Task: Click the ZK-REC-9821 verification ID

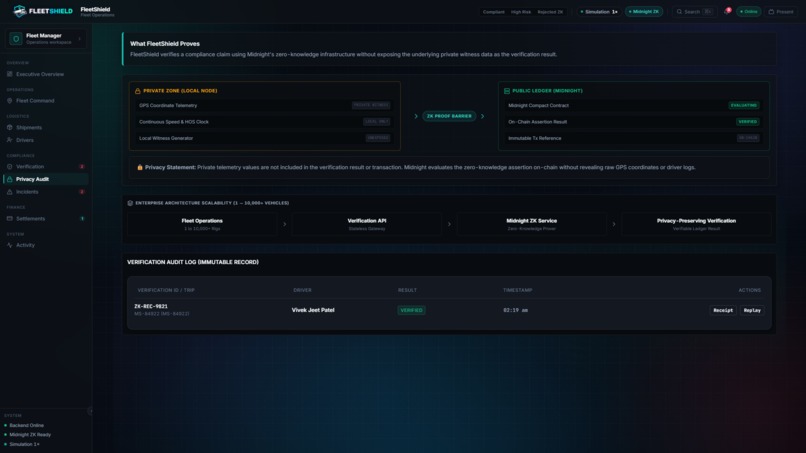Action: click(151, 306)
